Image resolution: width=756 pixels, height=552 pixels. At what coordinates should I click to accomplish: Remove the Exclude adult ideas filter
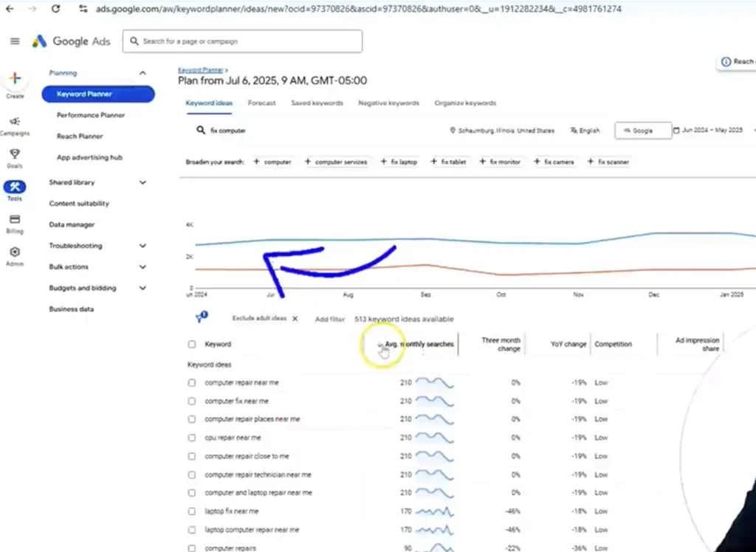(x=295, y=319)
